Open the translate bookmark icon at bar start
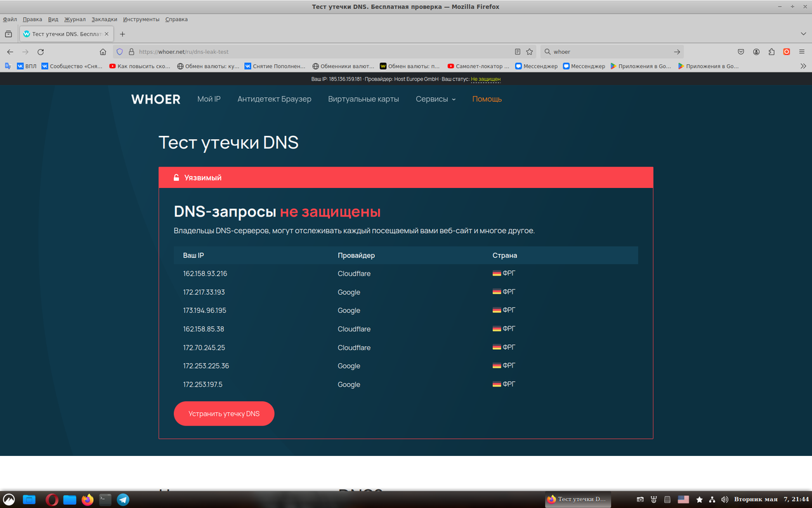This screenshot has width=812, height=508. [8, 66]
